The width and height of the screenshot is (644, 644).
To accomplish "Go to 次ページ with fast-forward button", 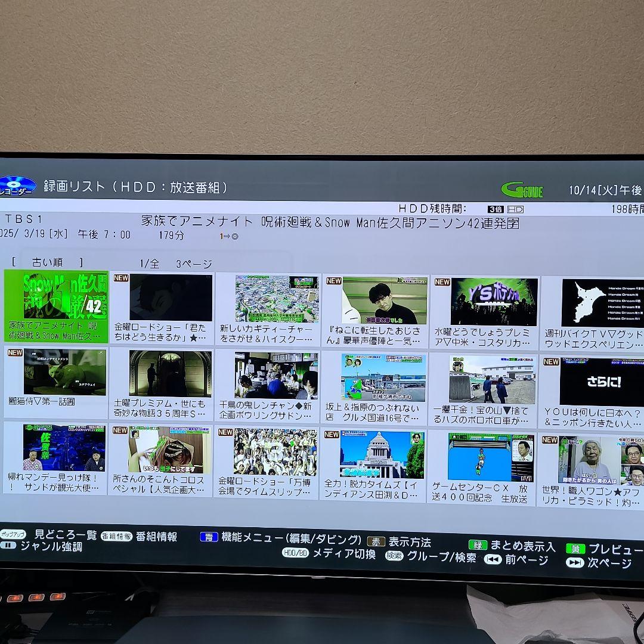I will 575,562.
